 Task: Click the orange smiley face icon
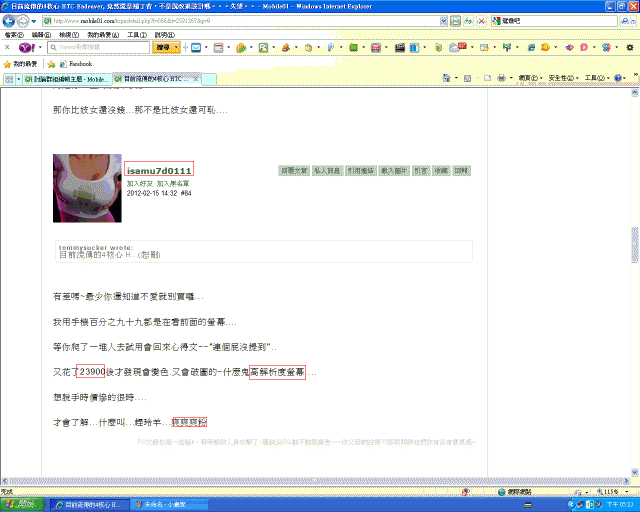click(x=545, y=48)
